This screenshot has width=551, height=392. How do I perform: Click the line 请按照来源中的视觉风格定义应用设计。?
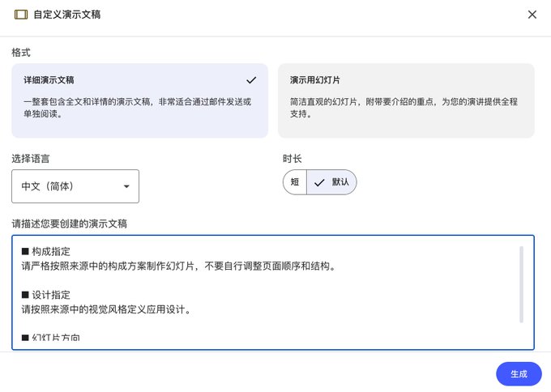[106, 309]
